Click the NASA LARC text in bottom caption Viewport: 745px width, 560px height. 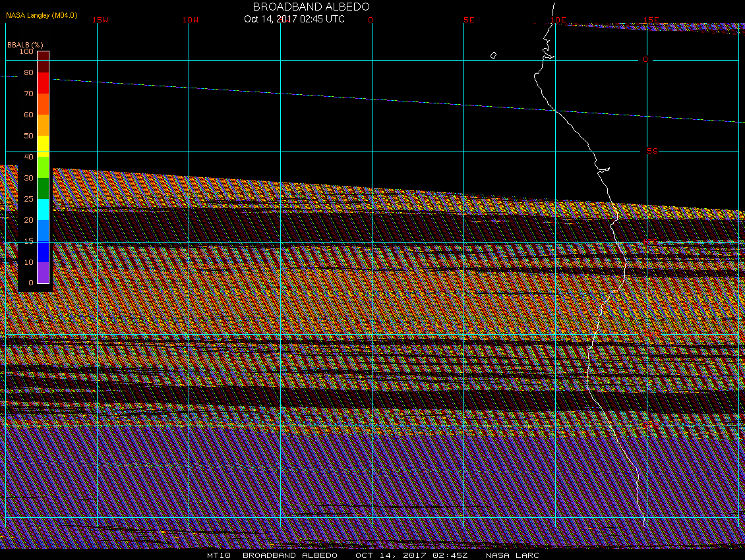(512, 555)
